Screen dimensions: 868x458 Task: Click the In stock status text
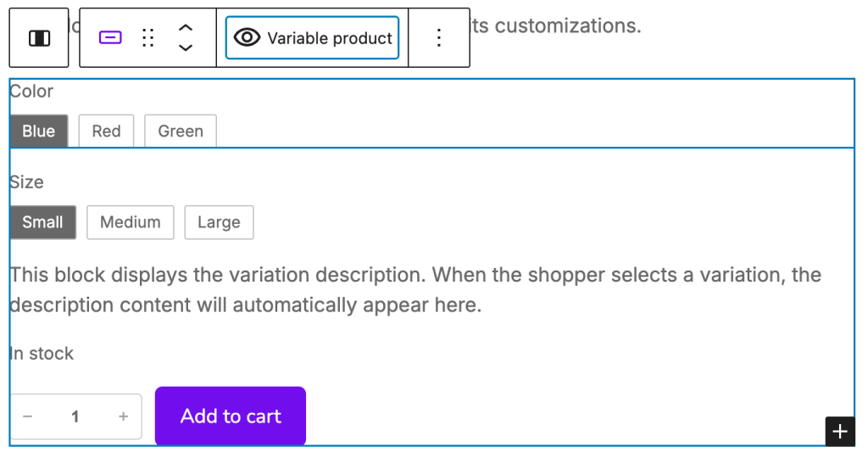tap(42, 354)
